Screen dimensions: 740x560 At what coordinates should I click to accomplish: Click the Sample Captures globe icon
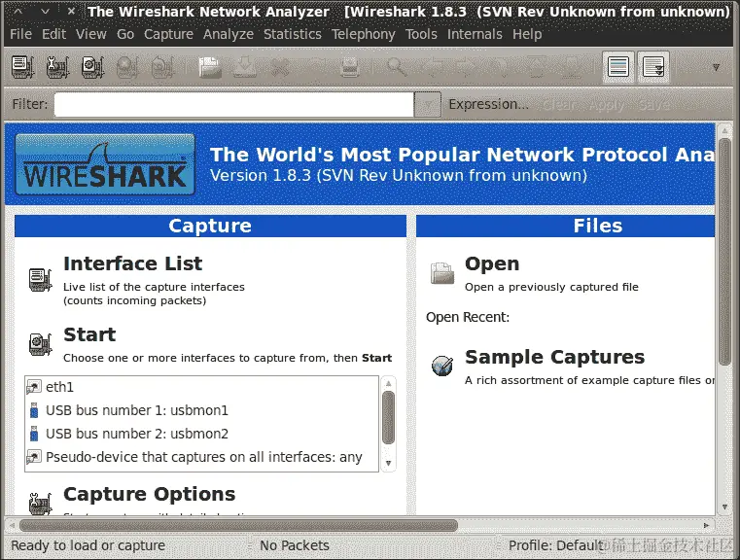click(442, 366)
